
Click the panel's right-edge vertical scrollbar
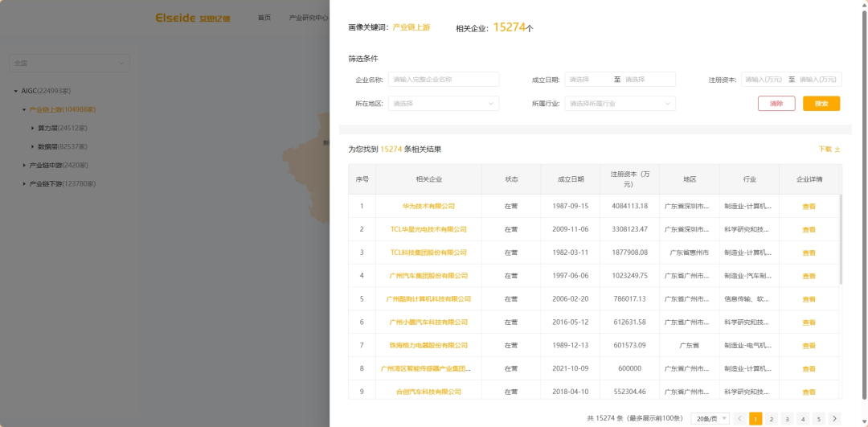point(865,203)
